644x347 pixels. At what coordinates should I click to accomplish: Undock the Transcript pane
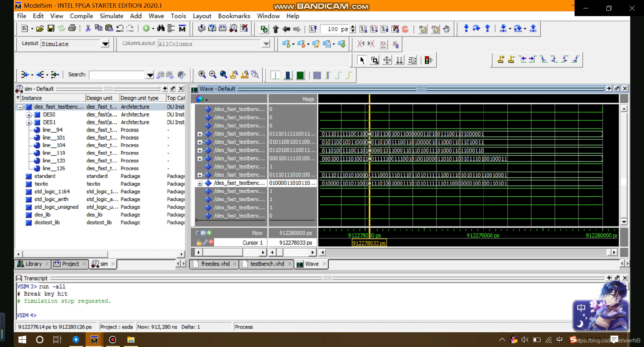[x=616, y=278]
